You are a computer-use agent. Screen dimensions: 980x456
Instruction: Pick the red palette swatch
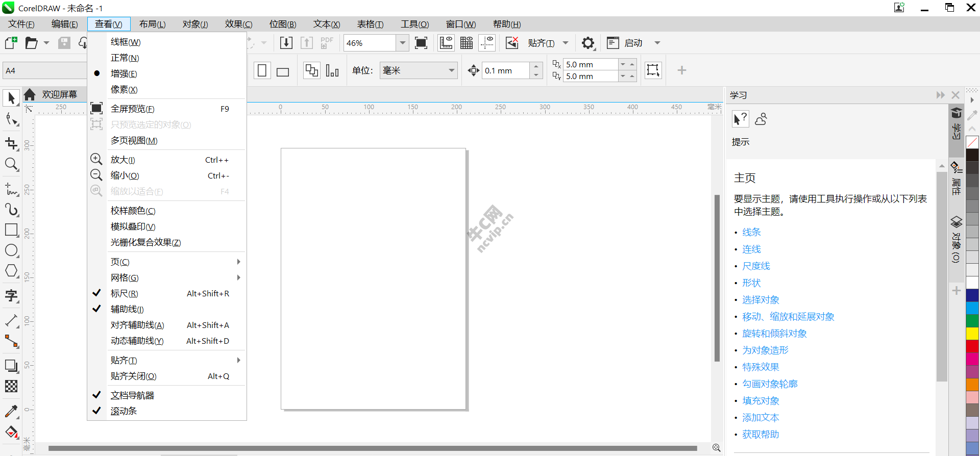(x=972, y=346)
